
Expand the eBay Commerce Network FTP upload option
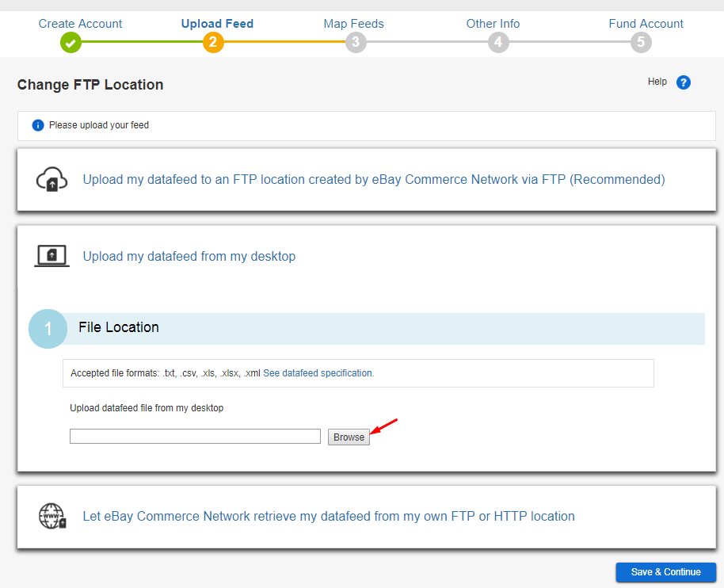[x=374, y=179]
